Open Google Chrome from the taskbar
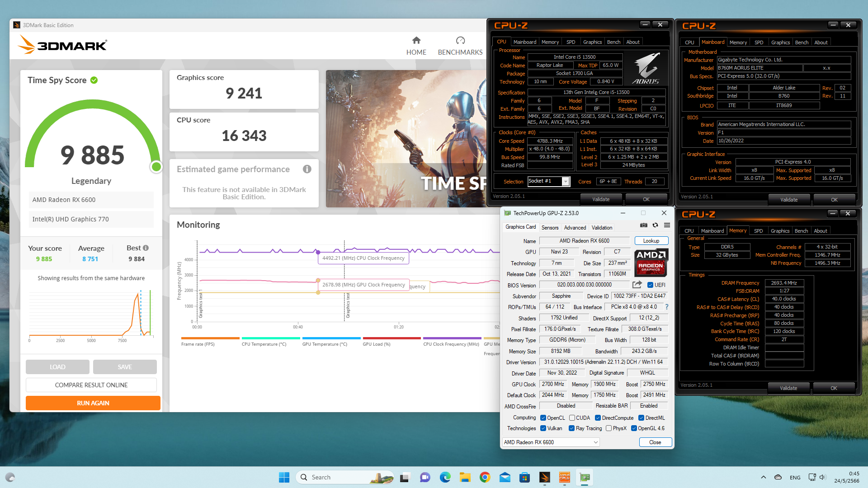The image size is (868, 488). [x=485, y=477]
